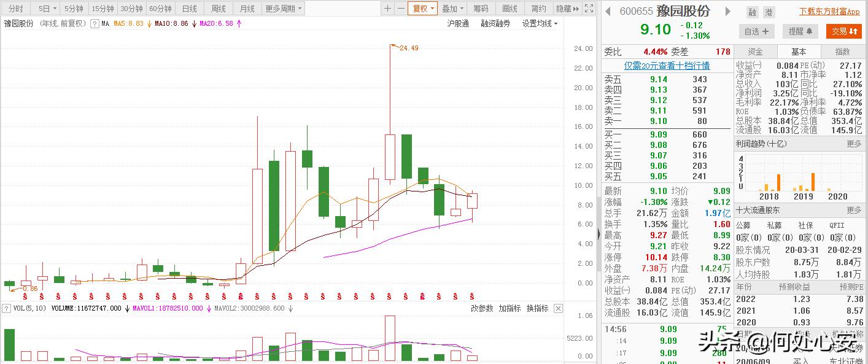Select the 30分钟 period
Screen dimensions: 868x364
click(x=131, y=9)
